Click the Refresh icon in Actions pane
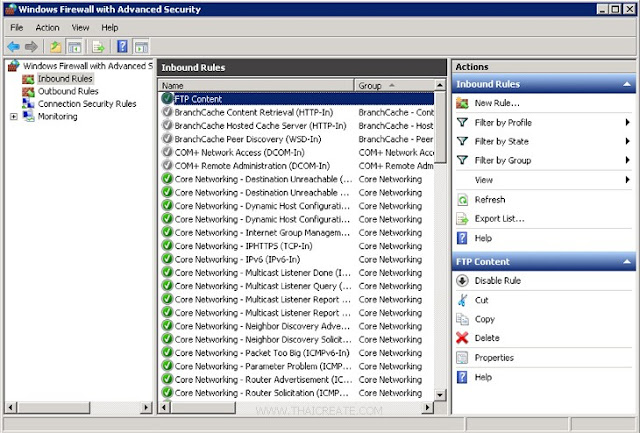This screenshot has width=640, height=433. point(462,200)
